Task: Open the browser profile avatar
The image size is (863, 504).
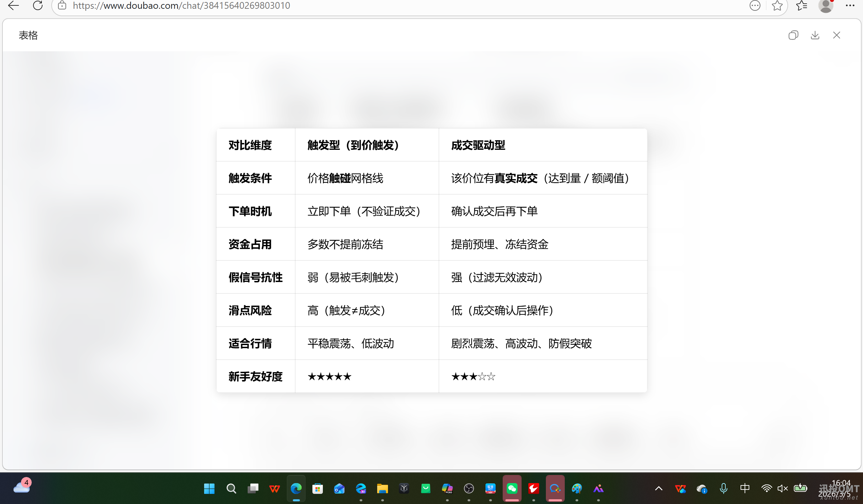Action: coord(826,5)
